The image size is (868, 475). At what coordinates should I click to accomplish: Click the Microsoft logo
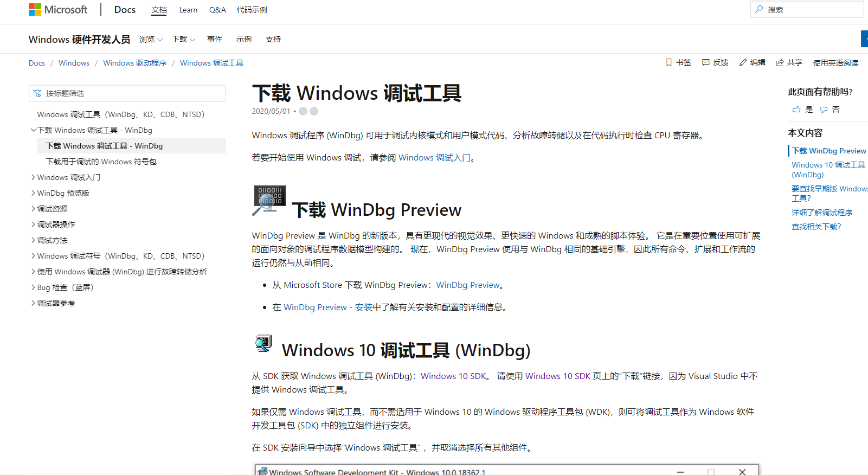[57, 10]
